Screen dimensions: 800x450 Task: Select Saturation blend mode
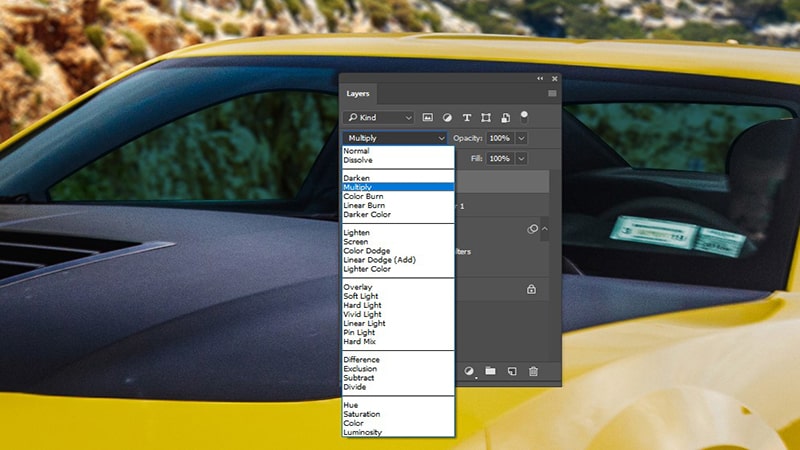pos(398,415)
